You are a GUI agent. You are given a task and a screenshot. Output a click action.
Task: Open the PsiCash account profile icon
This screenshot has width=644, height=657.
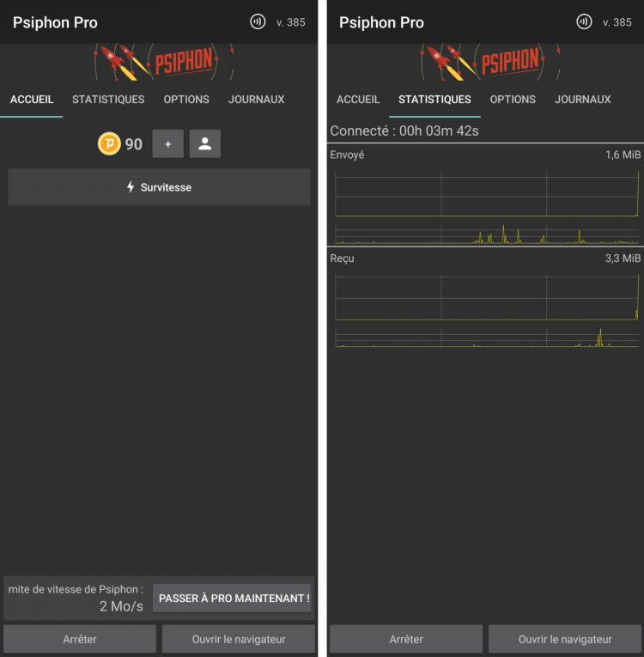(205, 143)
